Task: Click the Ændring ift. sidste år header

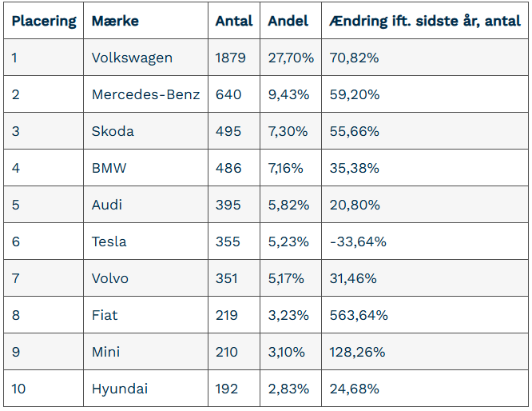Action: (x=424, y=22)
